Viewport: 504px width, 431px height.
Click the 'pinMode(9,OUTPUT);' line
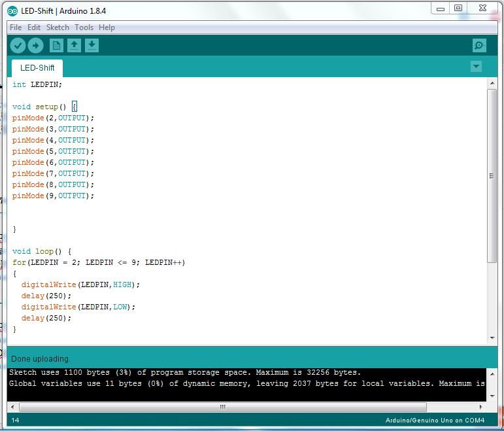click(x=53, y=196)
